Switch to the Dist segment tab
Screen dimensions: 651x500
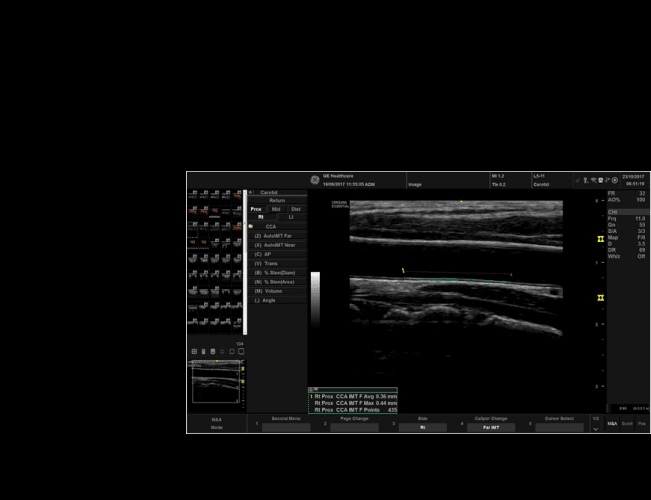click(296, 208)
